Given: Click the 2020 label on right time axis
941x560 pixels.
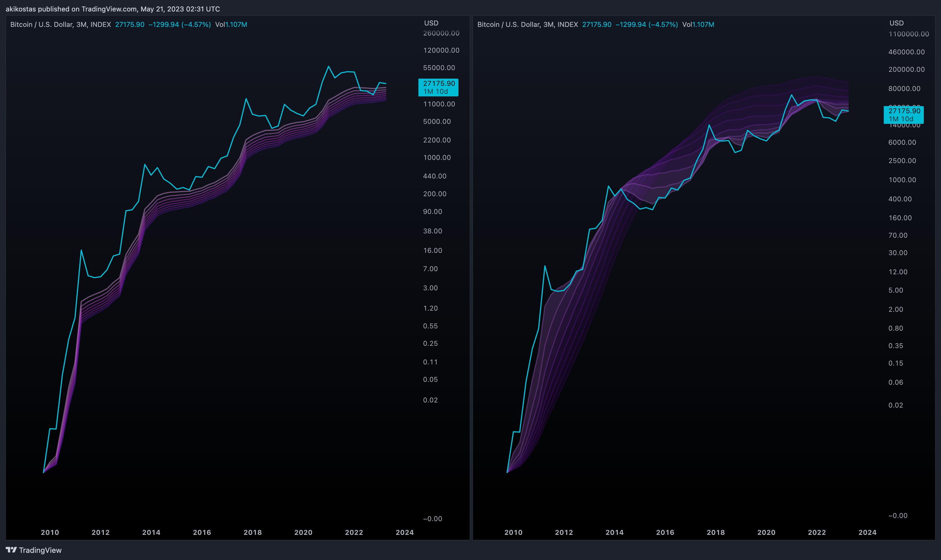Looking at the screenshot, I should point(766,533).
